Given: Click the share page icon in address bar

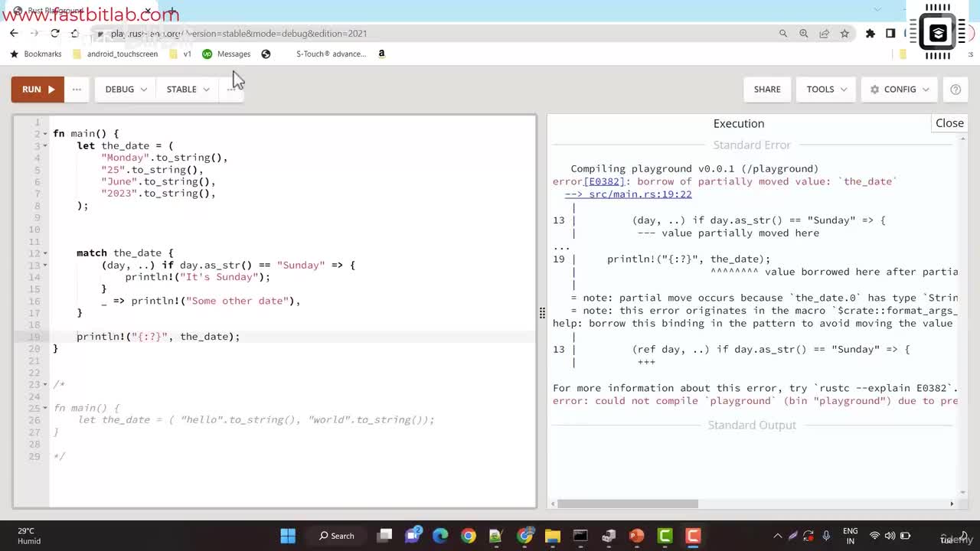Looking at the screenshot, I should click(825, 34).
